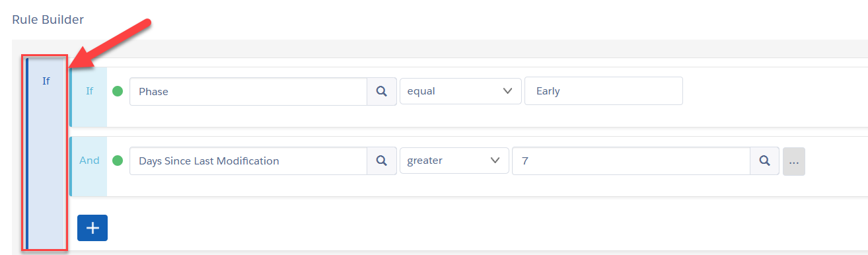Screen dimensions: 868x255
Task: Click the light blue If label of Phase row
Action: 90,91
